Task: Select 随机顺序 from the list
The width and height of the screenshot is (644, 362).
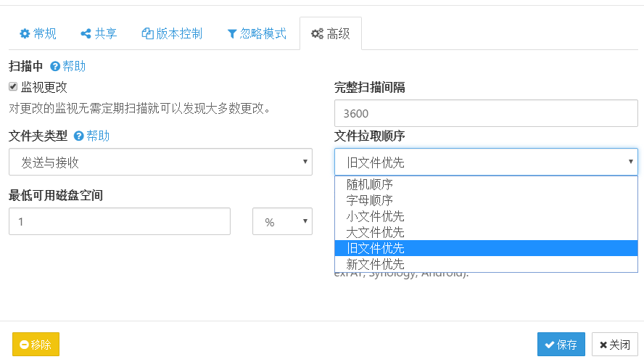Action: click(370, 184)
